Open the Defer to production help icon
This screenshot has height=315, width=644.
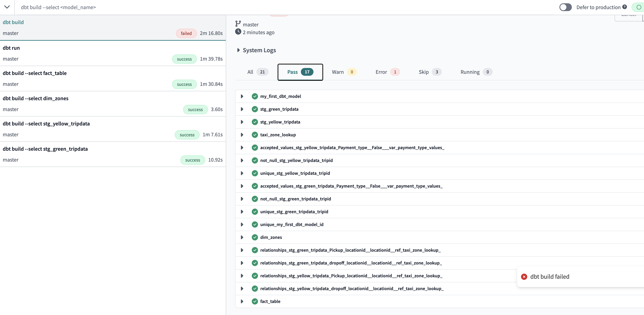click(624, 7)
